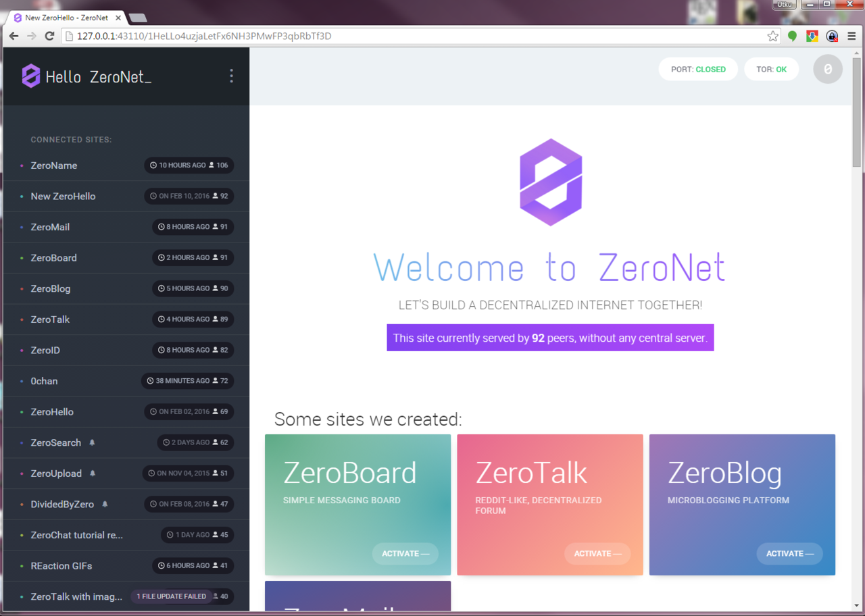Open the three-dot menu beside Hello ZeroNet
Image resolution: width=865 pixels, height=616 pixels.
coord(231,76)
